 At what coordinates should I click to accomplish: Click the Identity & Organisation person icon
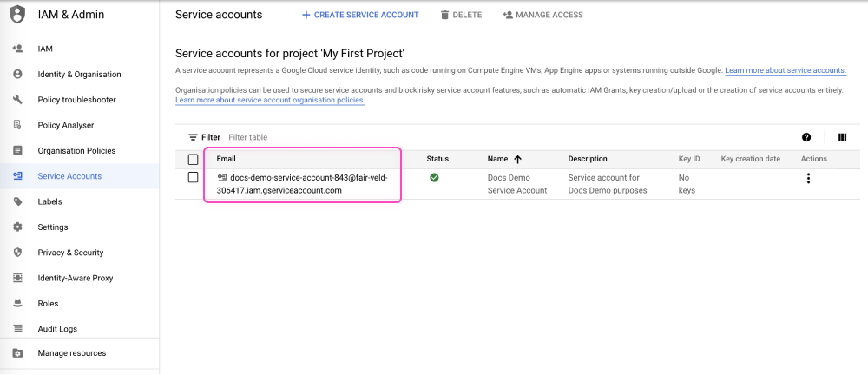tap(17, 75)
